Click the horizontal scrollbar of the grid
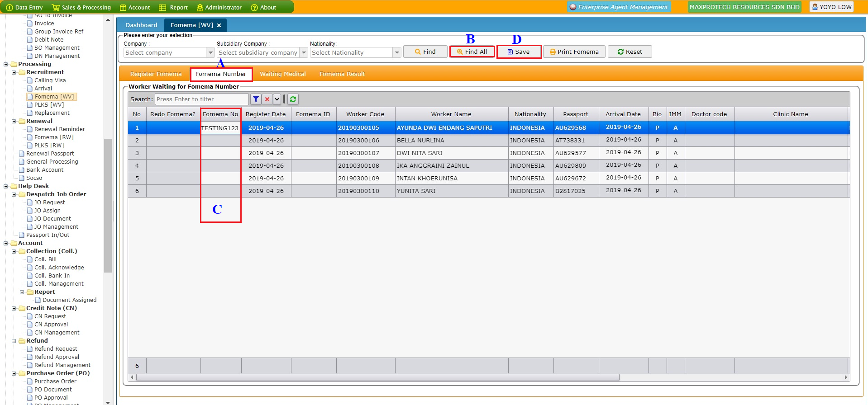Viewport: 868px width, 405px height. coord(377,377)
